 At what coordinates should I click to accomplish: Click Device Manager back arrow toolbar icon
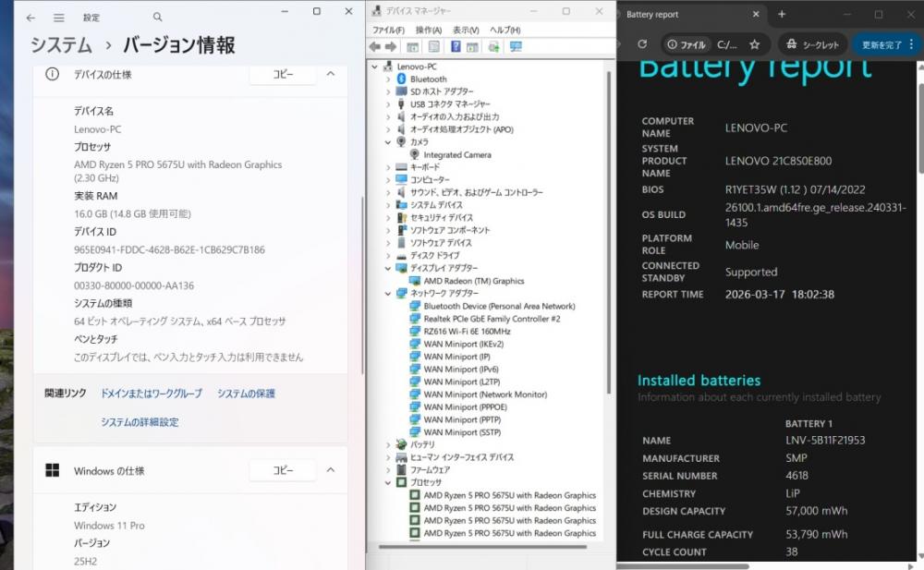click(375, 46)
